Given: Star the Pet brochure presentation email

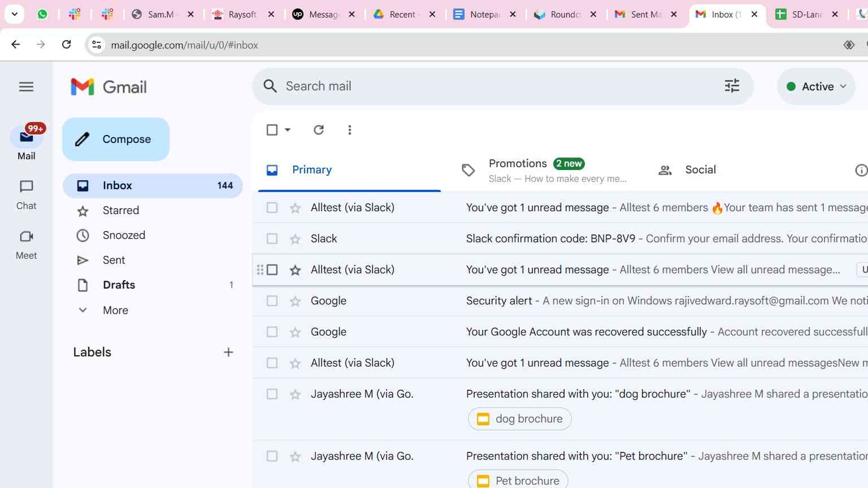Looking at the screenshot, I should pos(295,456).
